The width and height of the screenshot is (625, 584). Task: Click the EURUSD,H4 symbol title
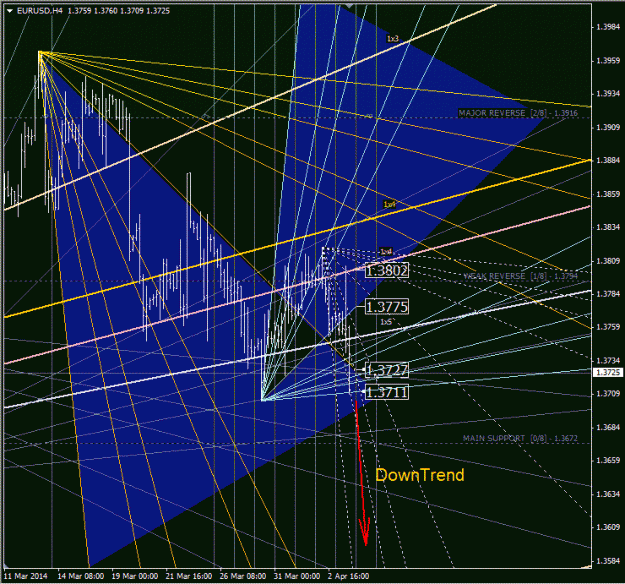40,11
